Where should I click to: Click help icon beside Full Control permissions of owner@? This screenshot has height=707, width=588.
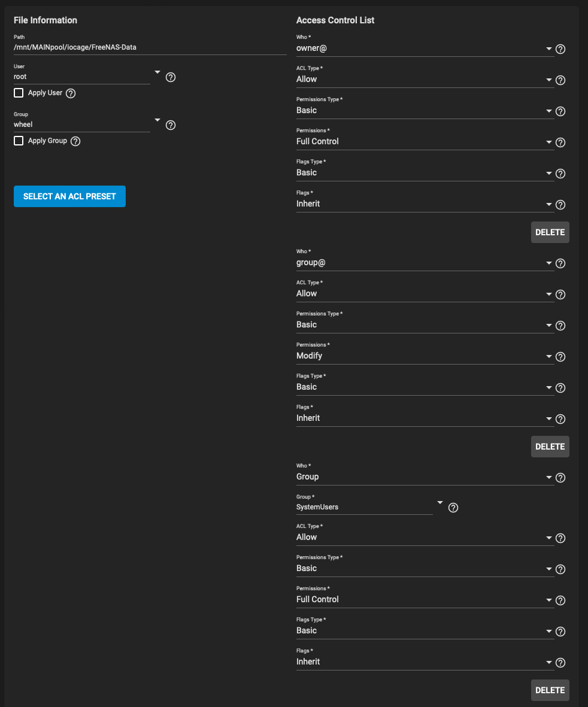[560, 142]
